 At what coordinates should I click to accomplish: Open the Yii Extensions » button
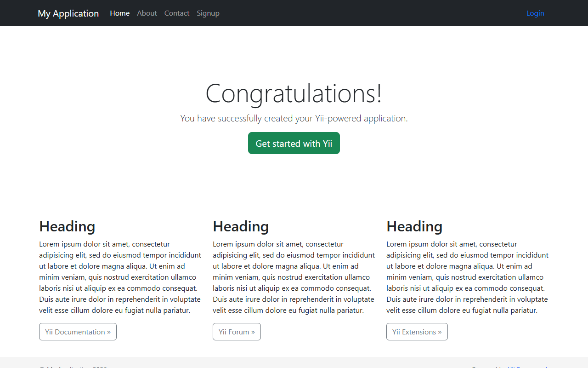pyautogui.click(x=417, y=332)
